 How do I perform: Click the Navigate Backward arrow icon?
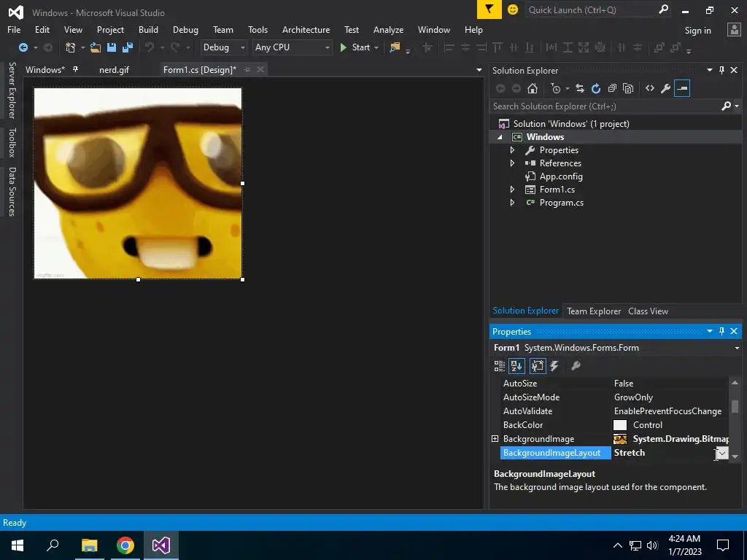[x=23, y=47]
